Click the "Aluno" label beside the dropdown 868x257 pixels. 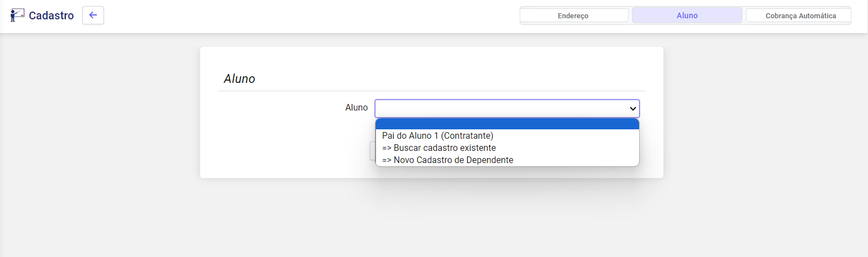(x=356, y=108)
